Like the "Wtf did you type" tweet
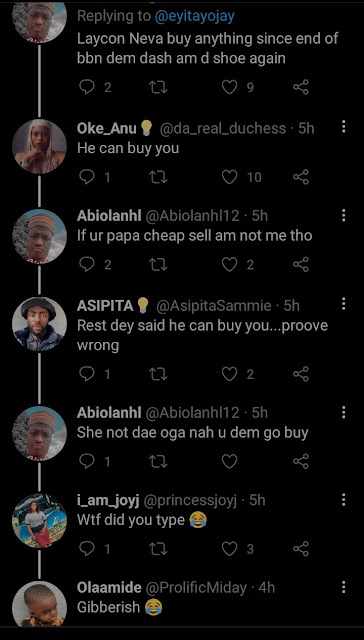 (229, 549)
